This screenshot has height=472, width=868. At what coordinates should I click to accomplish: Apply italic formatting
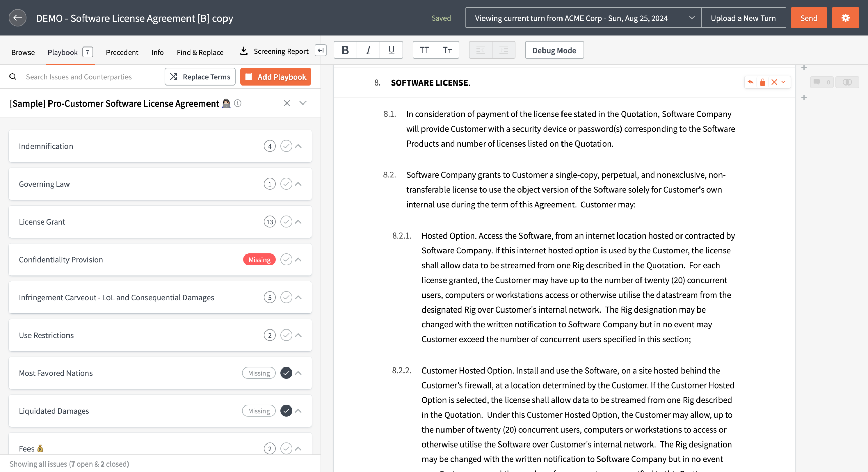(368, 50)
